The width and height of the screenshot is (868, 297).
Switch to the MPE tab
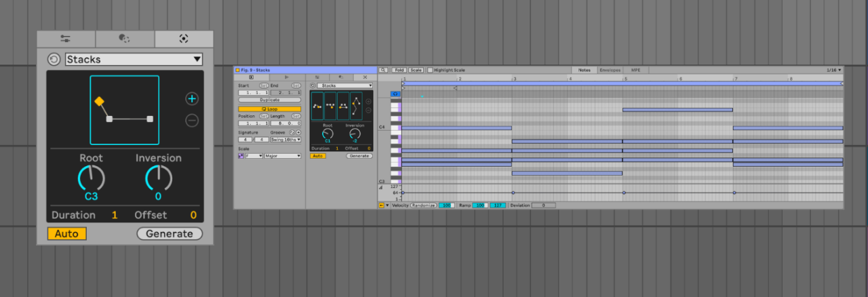pos(635,70)
